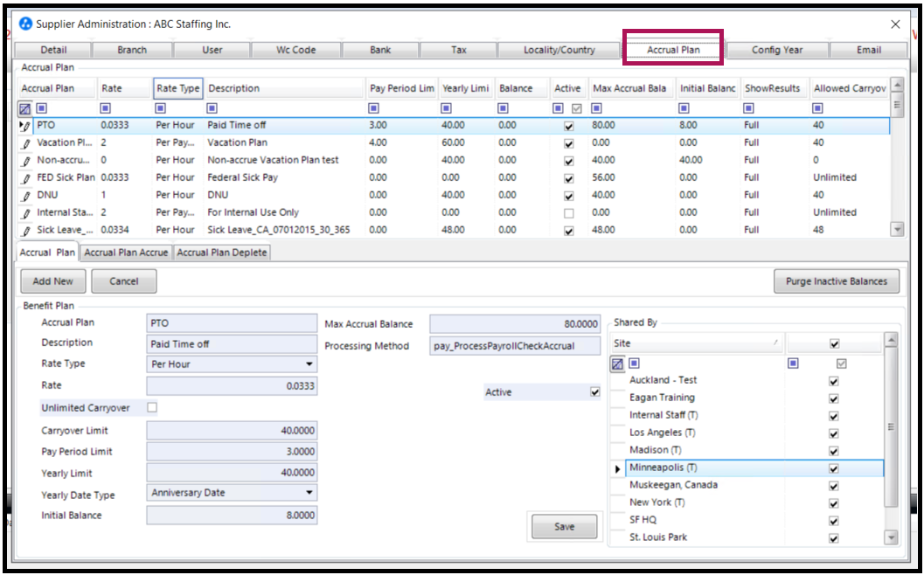Click the Site column filter icon in Shared By
Image resolution: width=924 pixels, height=575 pixels.
click(x=633, y=363)
